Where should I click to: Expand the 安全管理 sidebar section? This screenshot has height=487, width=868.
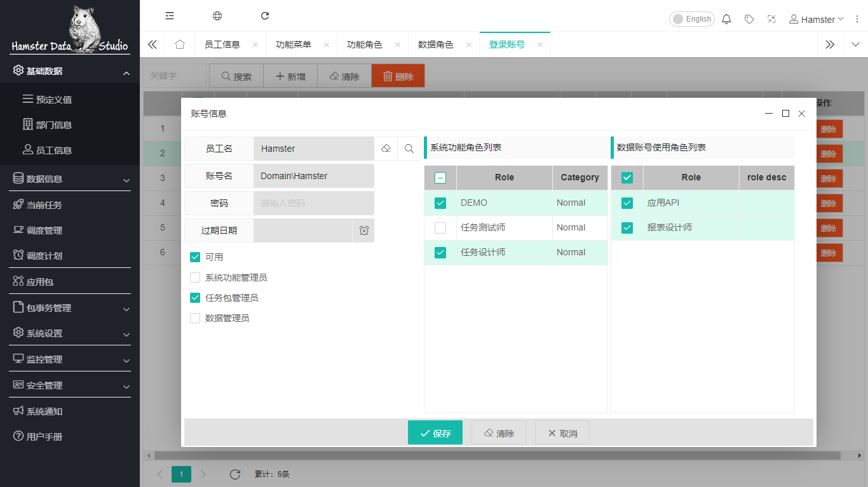pyautogui.click(x=70, y=385)
